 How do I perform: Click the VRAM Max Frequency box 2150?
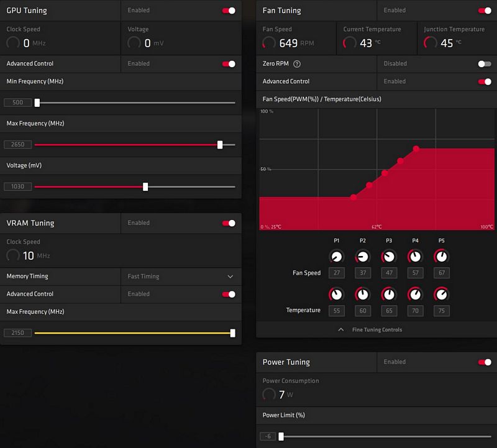point(18,332)
